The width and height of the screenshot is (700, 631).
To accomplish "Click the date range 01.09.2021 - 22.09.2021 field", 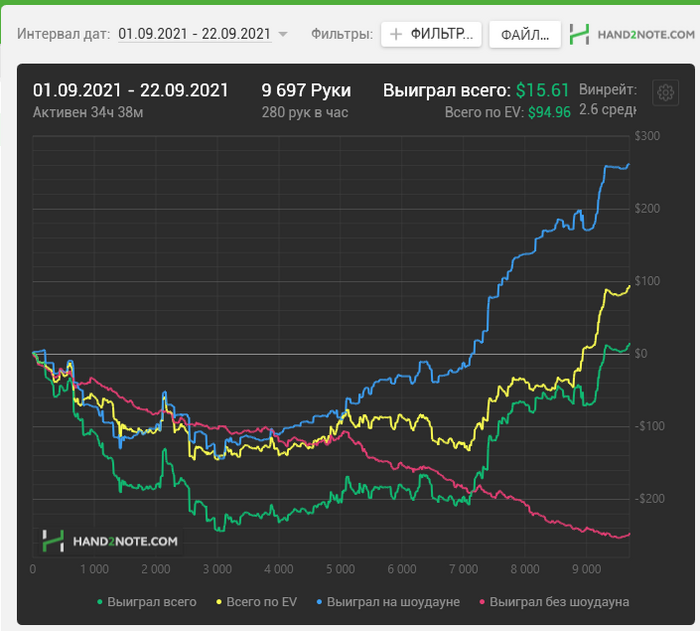I will (194, 34).
